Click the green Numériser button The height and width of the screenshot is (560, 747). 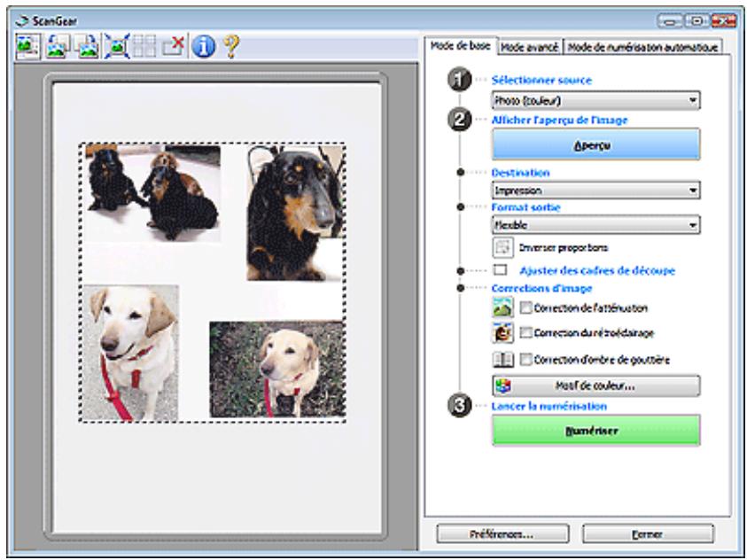[x=596, y=431]
